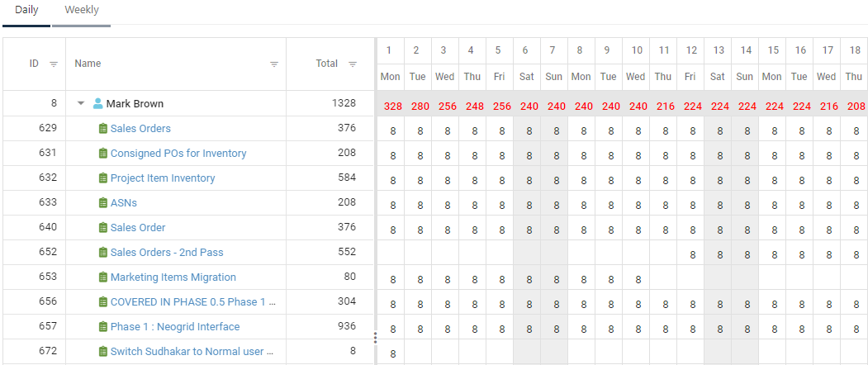Click Mark Brown's 328 total for day 1
The image size is (868, 365).
coord(391,106)
